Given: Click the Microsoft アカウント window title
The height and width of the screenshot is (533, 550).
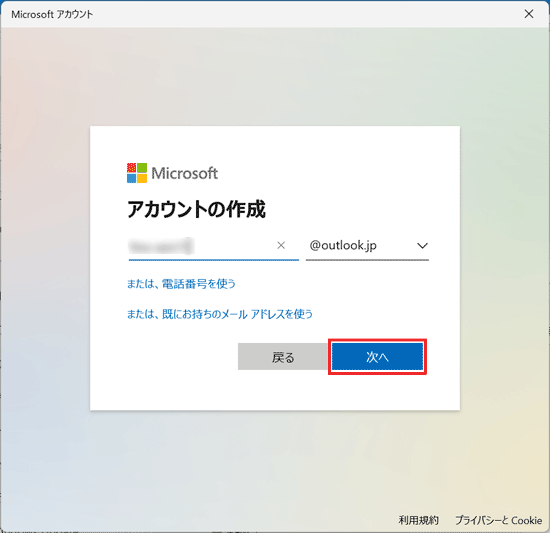Looking at the screenshot, I should click(x=52, y=14).
